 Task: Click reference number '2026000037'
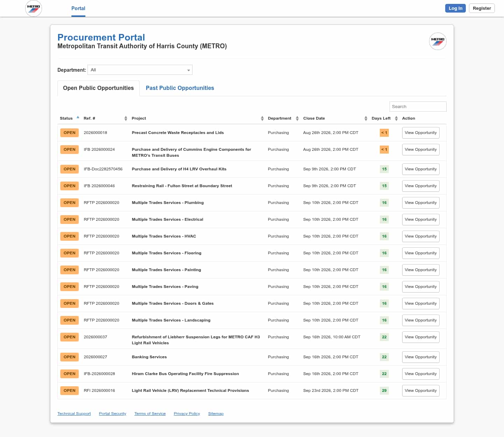96,337
